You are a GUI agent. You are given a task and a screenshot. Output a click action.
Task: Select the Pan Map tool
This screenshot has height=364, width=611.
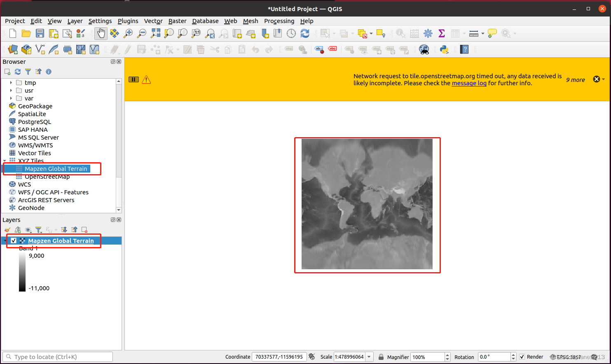[101, 33]
